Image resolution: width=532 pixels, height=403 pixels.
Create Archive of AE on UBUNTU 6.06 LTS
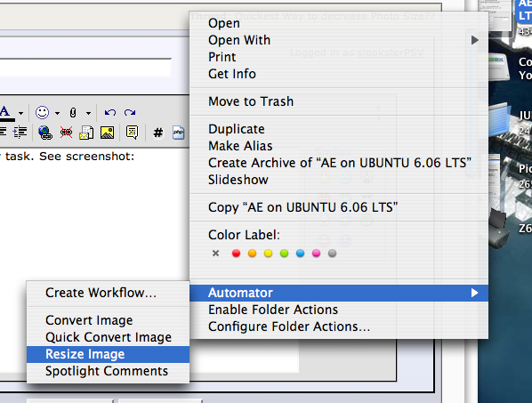coord(339,163)
